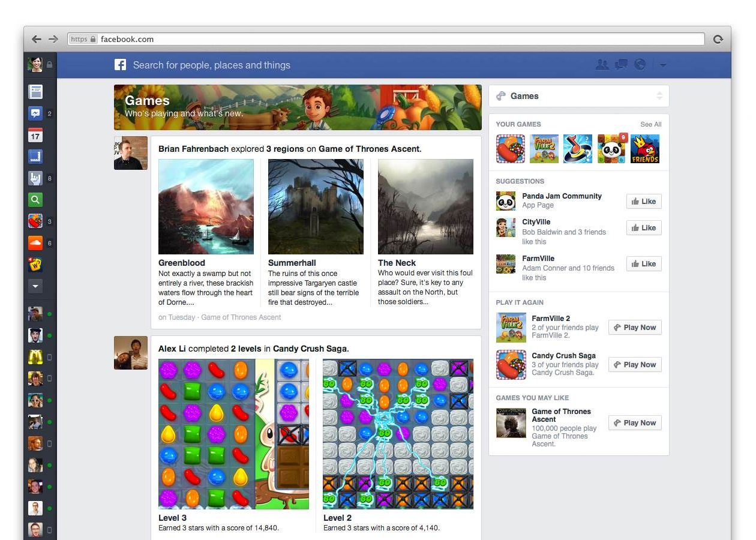Open the messages inbox icon
The image size is (756, 540).
[621, 65]
